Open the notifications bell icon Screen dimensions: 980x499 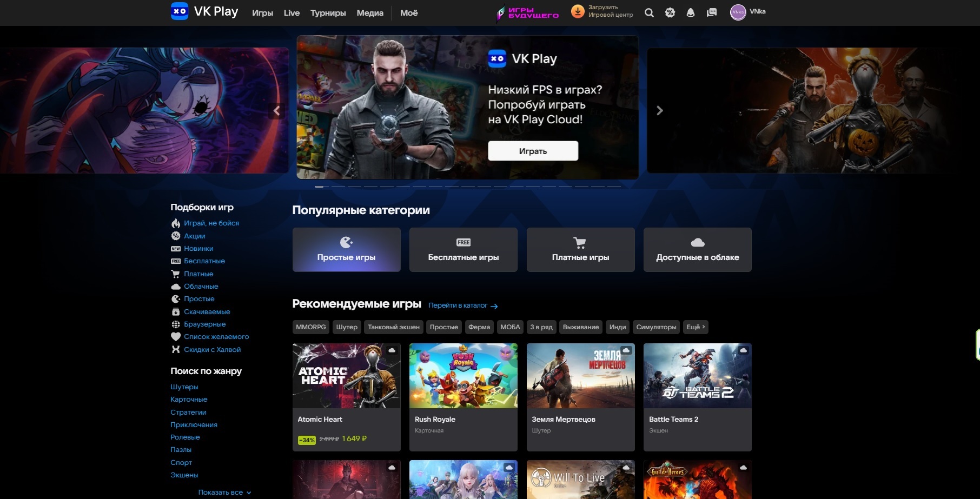(691, 12)
